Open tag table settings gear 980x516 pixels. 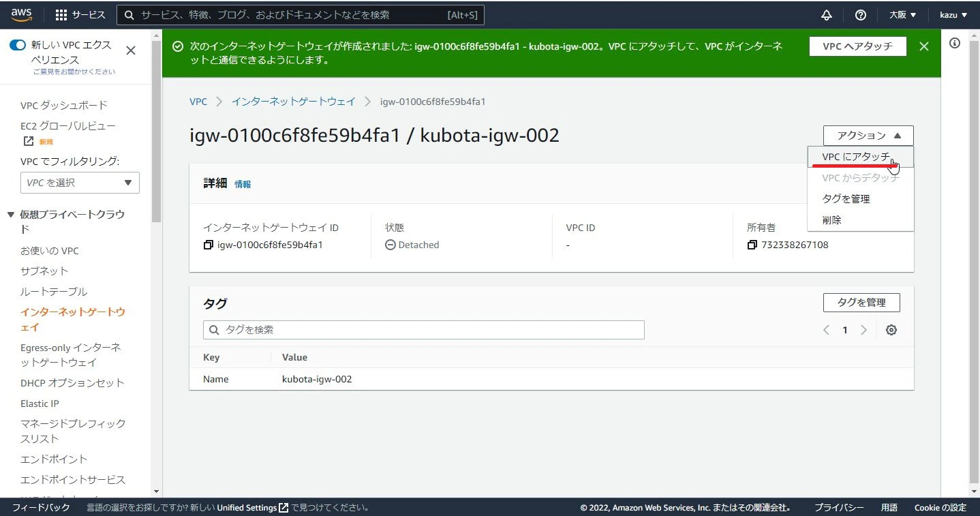point(891,330)
